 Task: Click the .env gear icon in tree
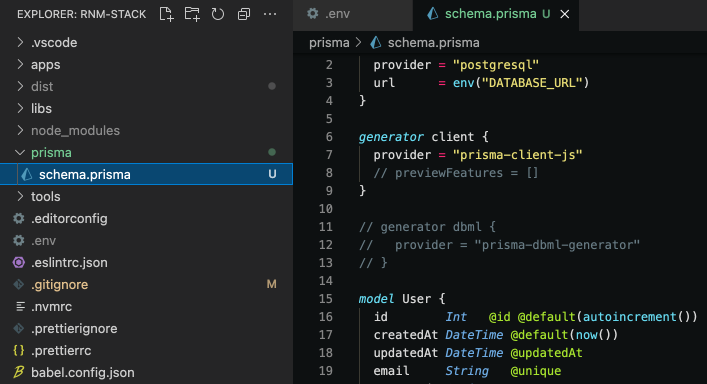point(18,241)
